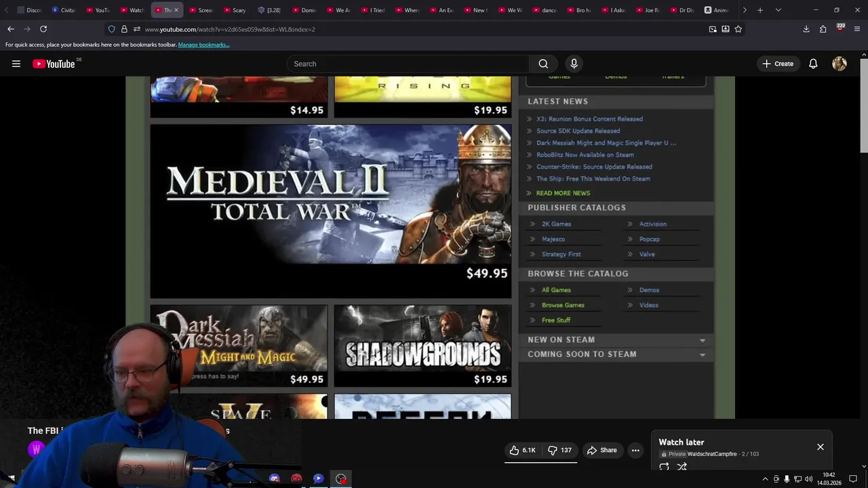The image size is (868, 488).
Task: Close the Watch later playlist panel
Action: click(821, 447)
